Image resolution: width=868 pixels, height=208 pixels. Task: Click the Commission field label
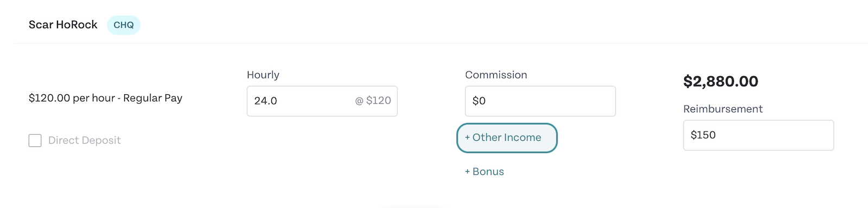click(496, 75)
